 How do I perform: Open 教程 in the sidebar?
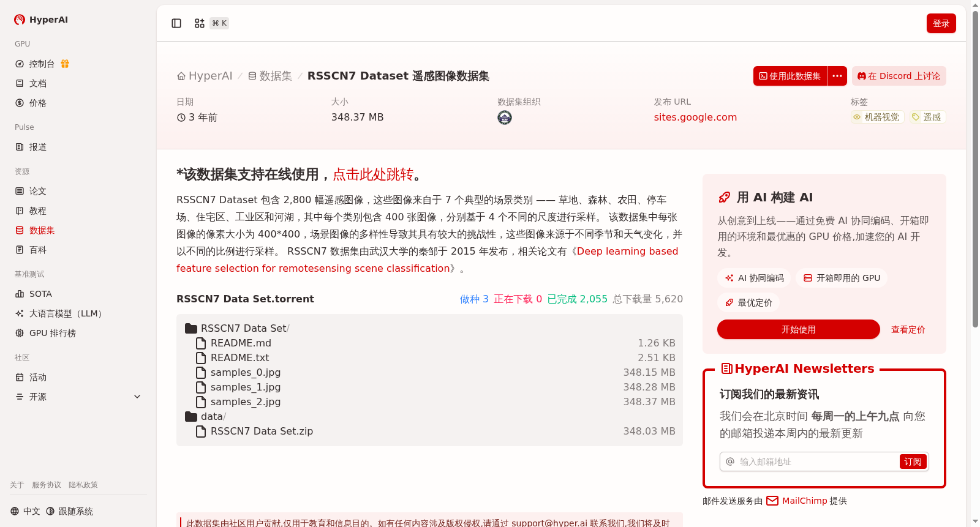pyautogui.click(x=38, y=211)
